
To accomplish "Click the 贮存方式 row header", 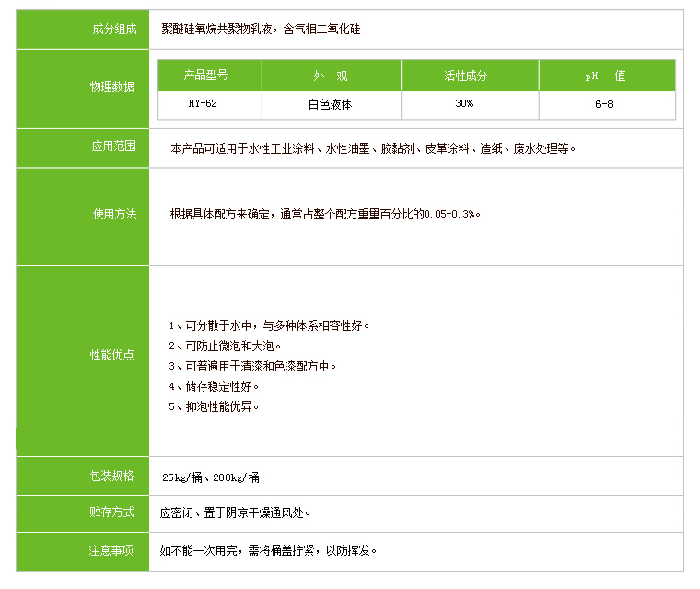I will (112, 512).
